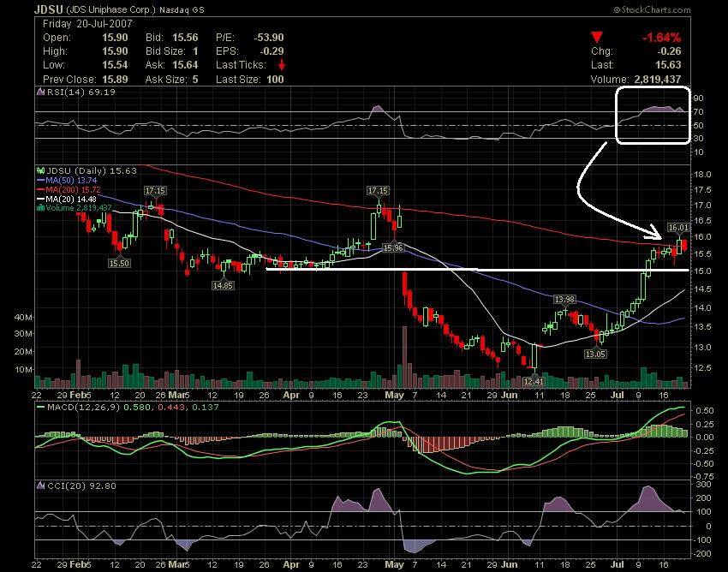The image size is (728, 572).
Task: Click the 40M volume axis label
Action: [23, 317]
